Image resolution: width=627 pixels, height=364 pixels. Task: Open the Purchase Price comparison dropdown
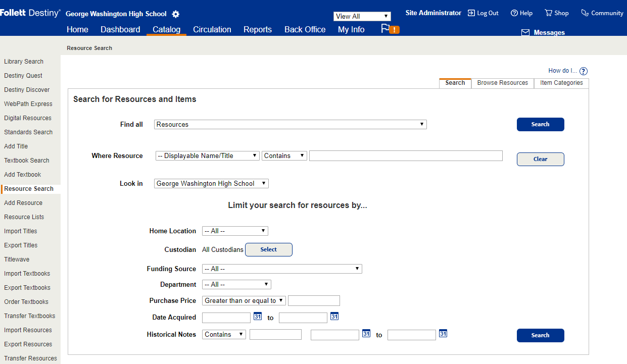[244, 300]
